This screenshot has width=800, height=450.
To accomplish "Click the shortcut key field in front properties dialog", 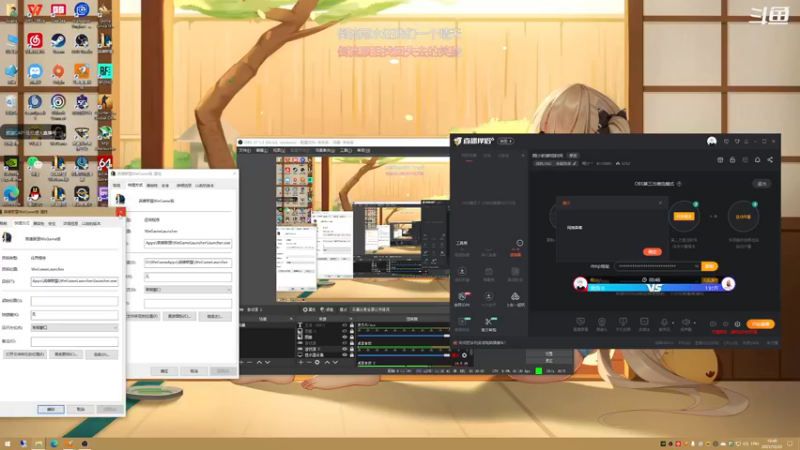I will (x=74, y=314).
